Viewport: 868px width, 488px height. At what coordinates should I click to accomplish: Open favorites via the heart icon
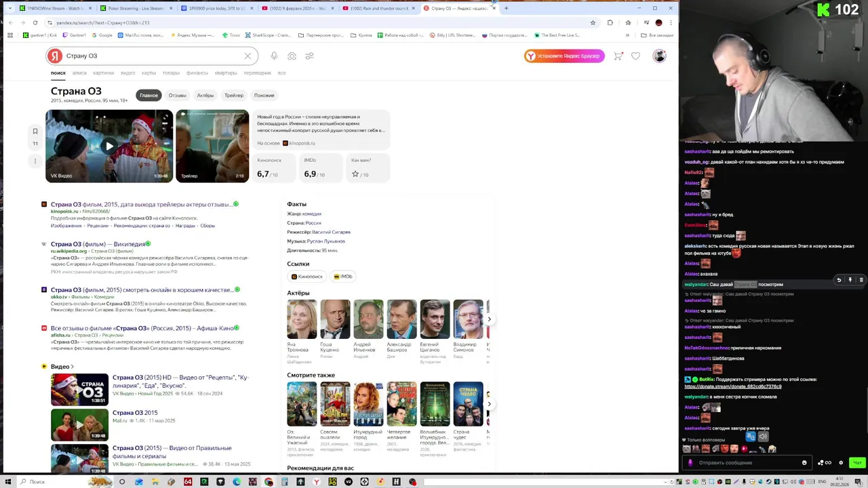click(635, 56)
